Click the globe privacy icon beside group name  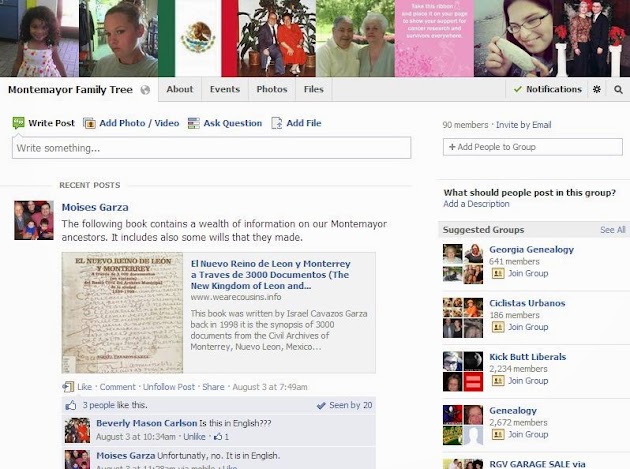coord(145,90)
